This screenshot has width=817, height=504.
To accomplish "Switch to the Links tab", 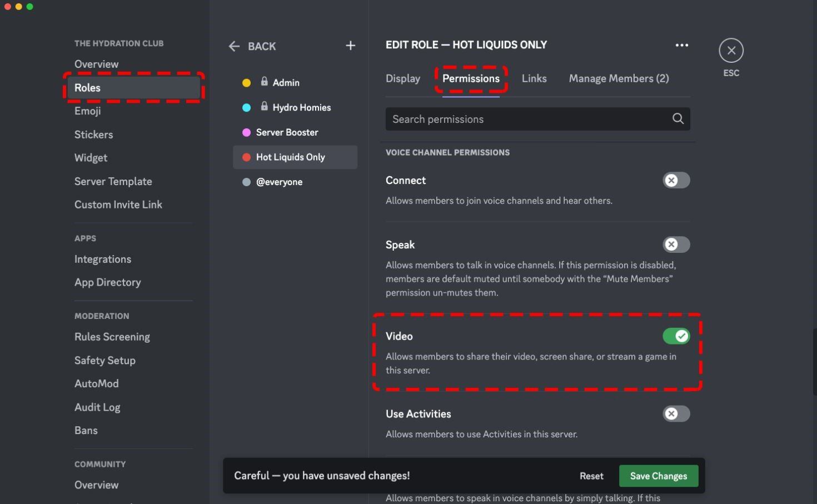I will [x=534, y=79].
